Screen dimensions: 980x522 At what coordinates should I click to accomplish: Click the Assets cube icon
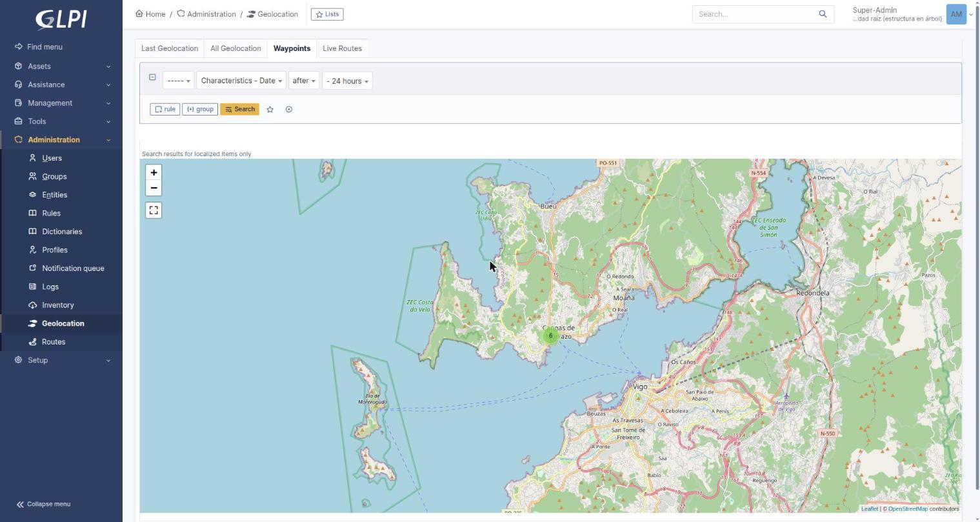coord(18,66)
